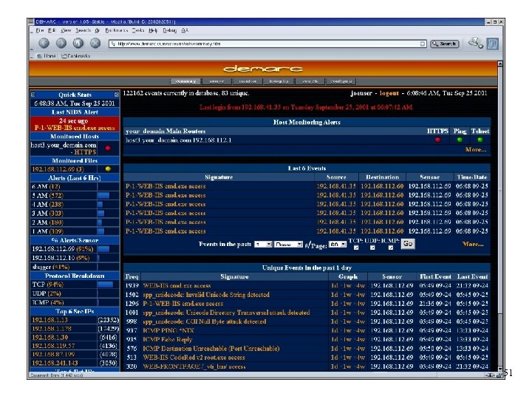Viewport: 532px width, 399px height.
Task: Click source IP 192.168.1.13 in Top 6 Src IPs
Action: [x=50, y=320]
